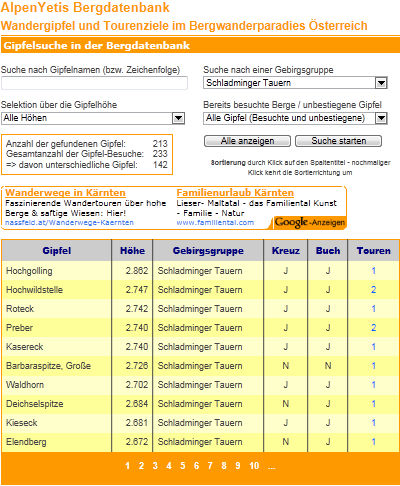Select the Elendberg summit name cell
This screenshot has height=486, width=400.
click(x=57, y=442)
